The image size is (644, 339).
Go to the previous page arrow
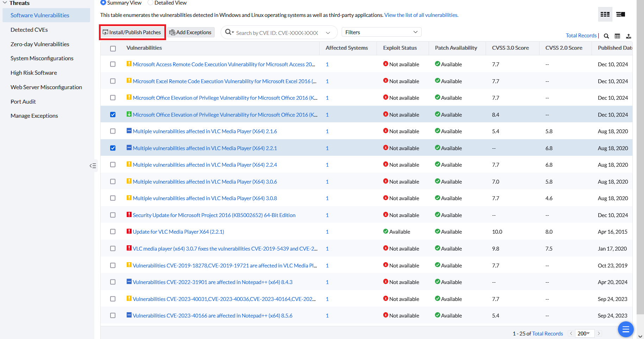point(571,333)
